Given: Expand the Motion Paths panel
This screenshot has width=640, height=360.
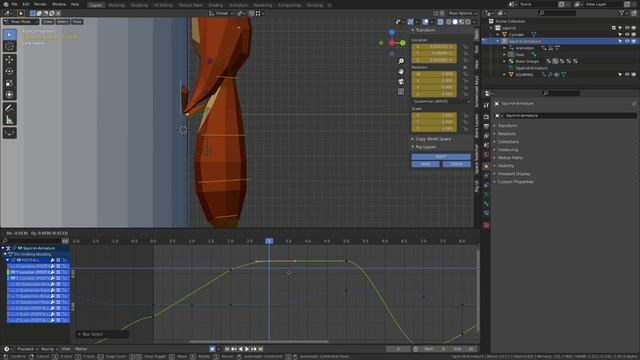Looking at the screenshot, I should pos(510,158).
